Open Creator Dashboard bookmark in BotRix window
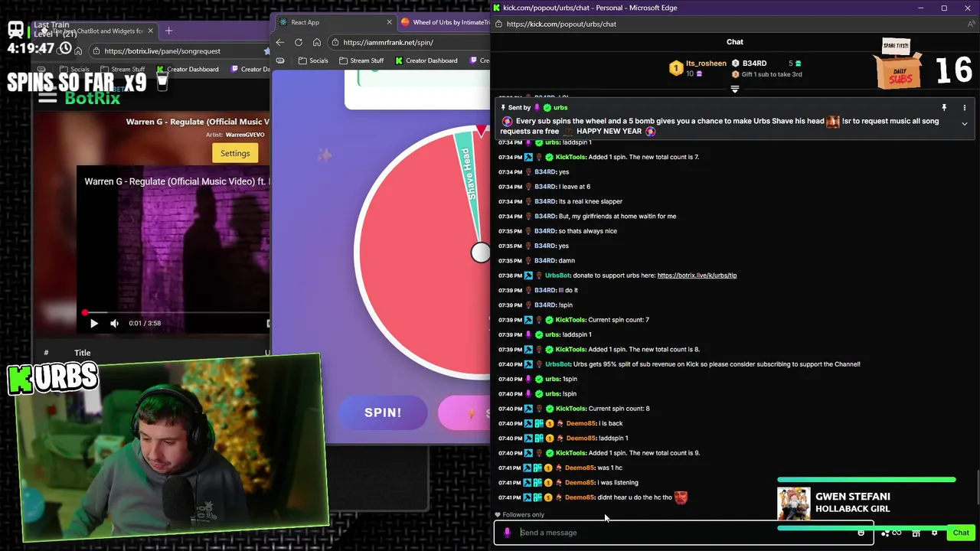Screen dimensions: 980x551 (x=188, y=69)
